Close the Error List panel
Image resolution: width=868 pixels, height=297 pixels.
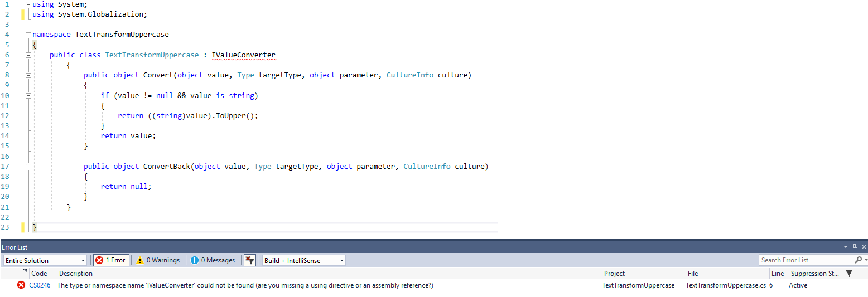point(864,247)
